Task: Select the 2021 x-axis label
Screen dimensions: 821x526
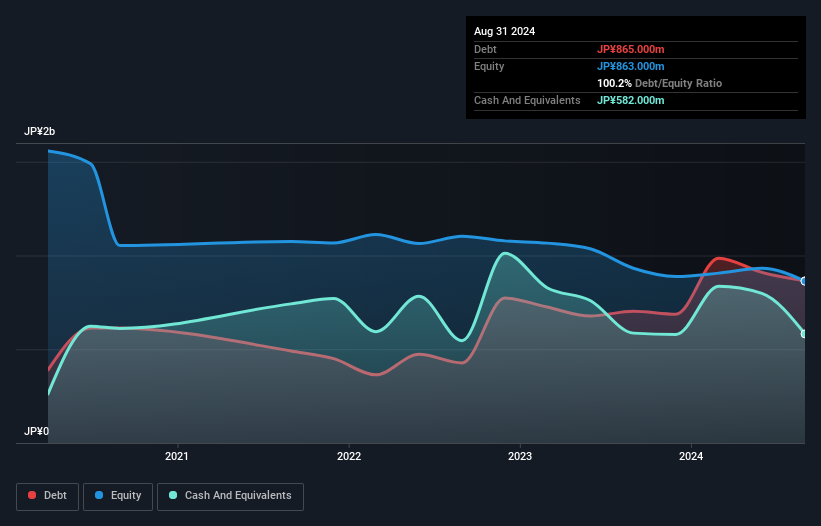Action: [x=176, y=456]
